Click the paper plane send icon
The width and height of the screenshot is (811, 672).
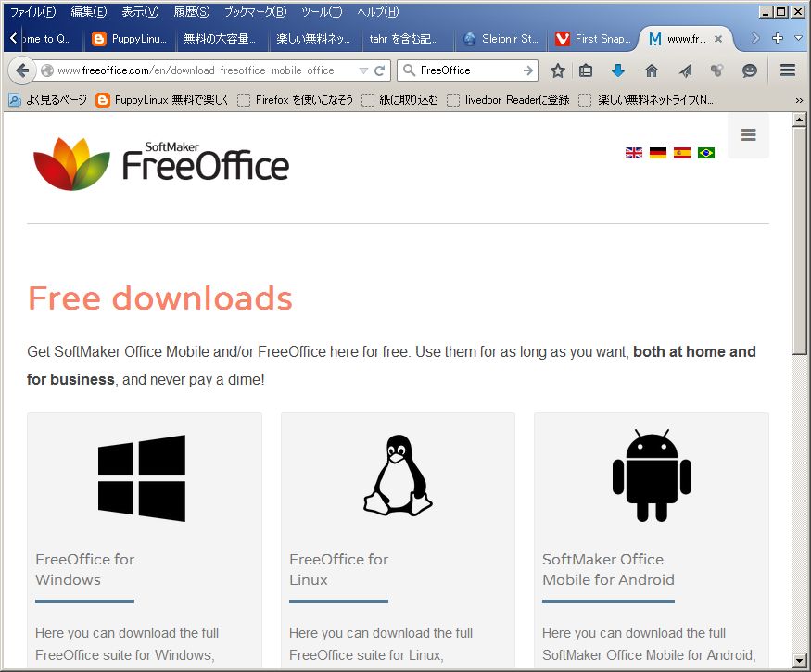[685, 70]
